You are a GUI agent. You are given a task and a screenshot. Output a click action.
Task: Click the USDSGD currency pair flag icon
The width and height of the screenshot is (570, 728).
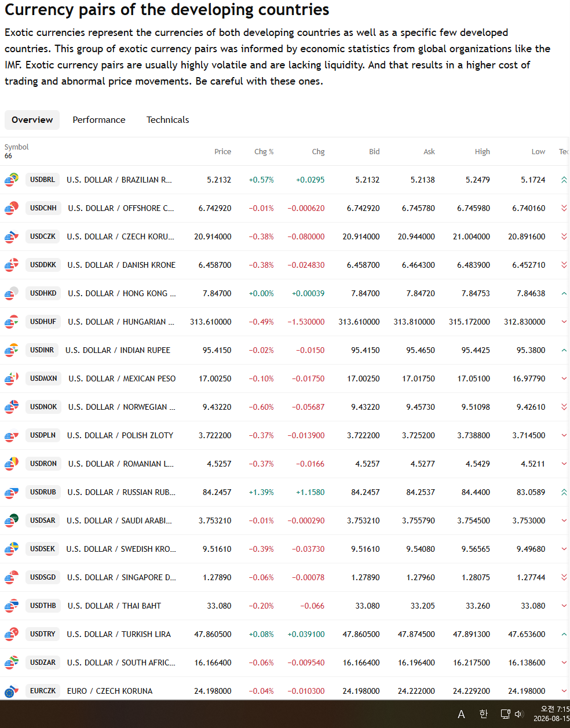click(12, 577)
